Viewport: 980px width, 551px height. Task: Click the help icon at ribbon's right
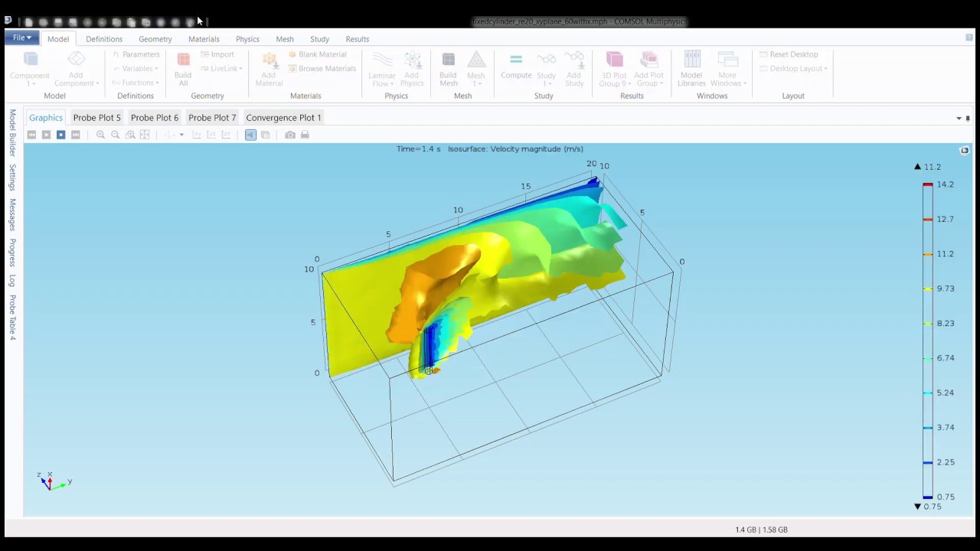(x=969, y=37)
